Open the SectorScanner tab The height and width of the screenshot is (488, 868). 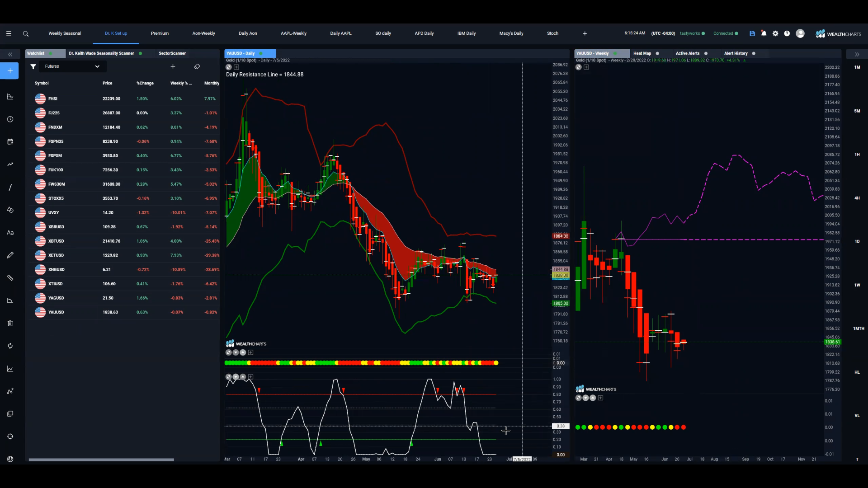click(172, 53)
